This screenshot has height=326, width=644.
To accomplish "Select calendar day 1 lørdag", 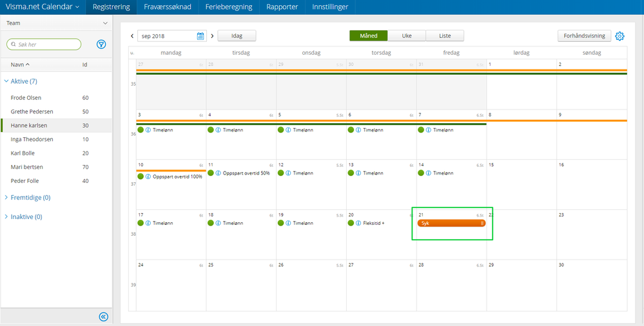I will pos(522,84).
